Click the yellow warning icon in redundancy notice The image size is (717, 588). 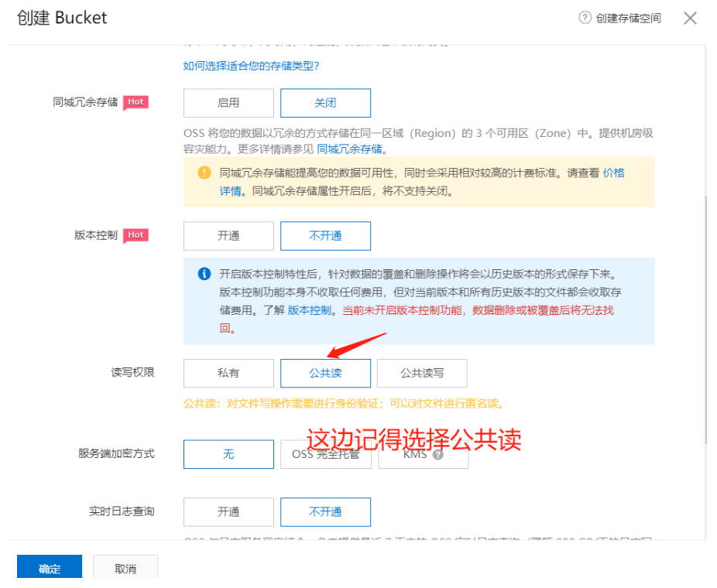point(204,173)
